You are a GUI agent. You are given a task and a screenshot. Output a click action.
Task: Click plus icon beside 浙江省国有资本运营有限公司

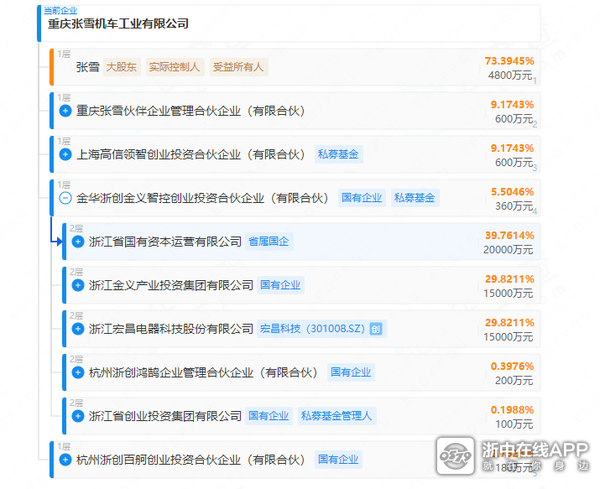point(78,242)
